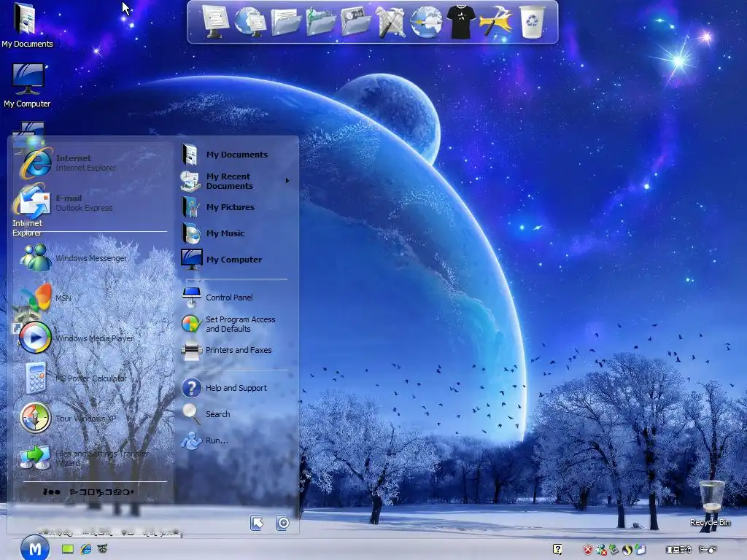Click the Log Off arrow button in Start menu

click(x=257, y=523)
